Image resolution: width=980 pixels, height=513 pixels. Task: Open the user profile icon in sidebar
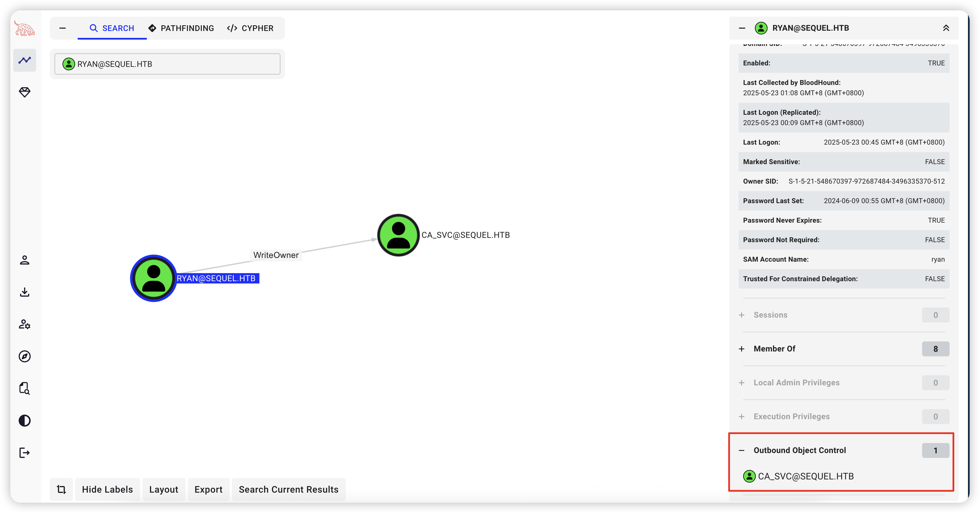25,260
